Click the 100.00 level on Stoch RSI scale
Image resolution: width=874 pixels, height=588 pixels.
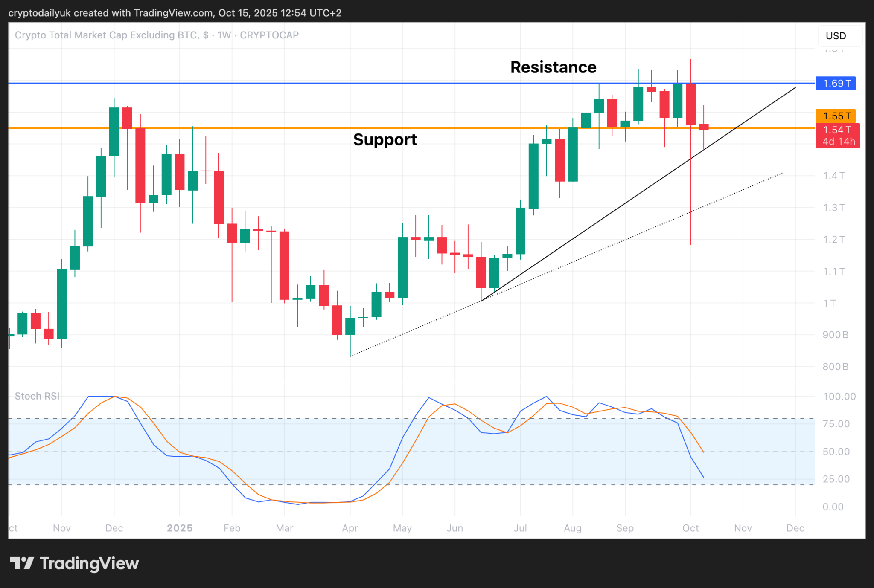(839, 397)
